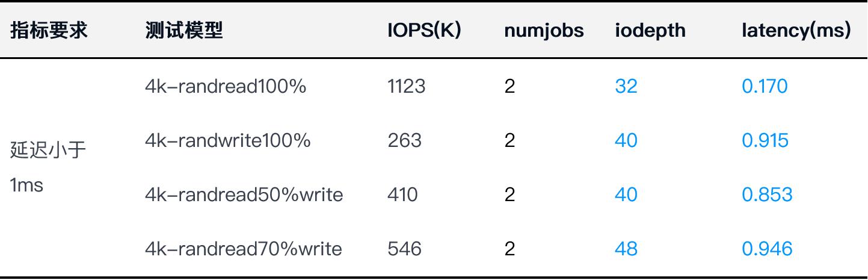The image size is (868, 280).
Task: Select the blue latency value 0.853
Action: (768, 195)
